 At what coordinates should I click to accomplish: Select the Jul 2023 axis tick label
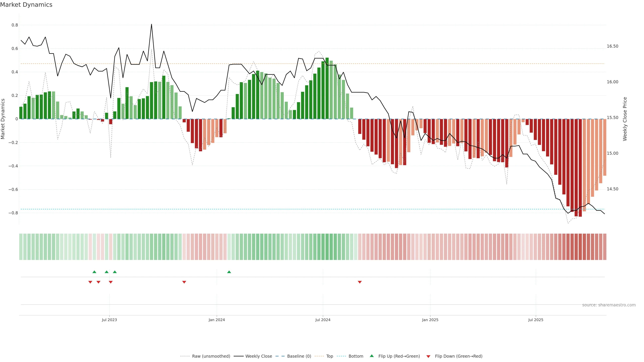109,320
